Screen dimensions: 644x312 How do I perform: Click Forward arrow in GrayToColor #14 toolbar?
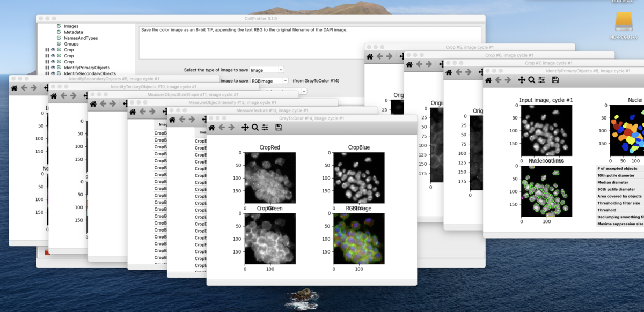click(x=231, y=128)
